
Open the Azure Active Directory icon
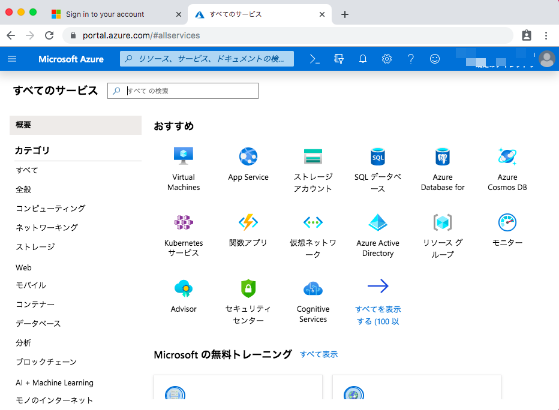[378, 222]
